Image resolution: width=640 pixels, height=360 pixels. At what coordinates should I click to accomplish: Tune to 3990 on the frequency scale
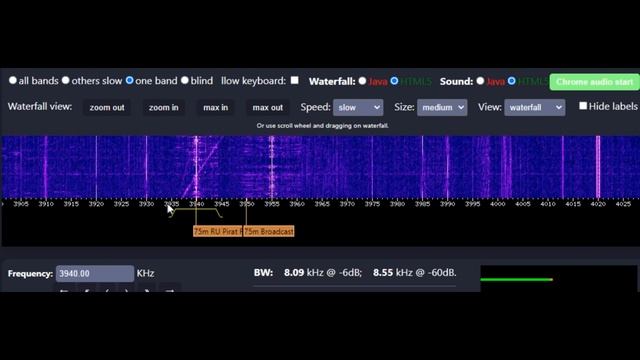click(447, 204)
